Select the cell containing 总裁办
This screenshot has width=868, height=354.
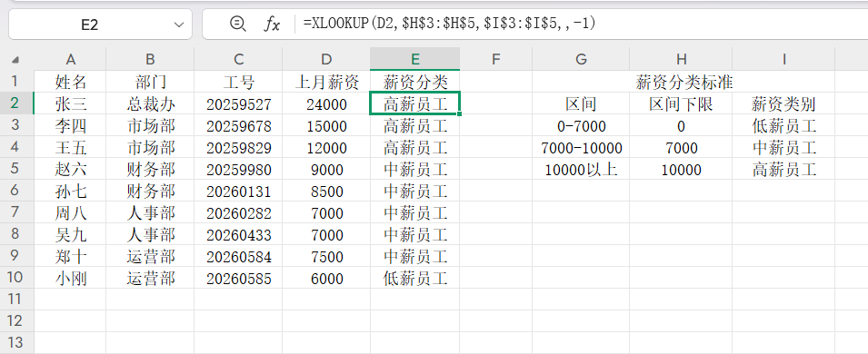pyautogui.click(x=150, y=103)
